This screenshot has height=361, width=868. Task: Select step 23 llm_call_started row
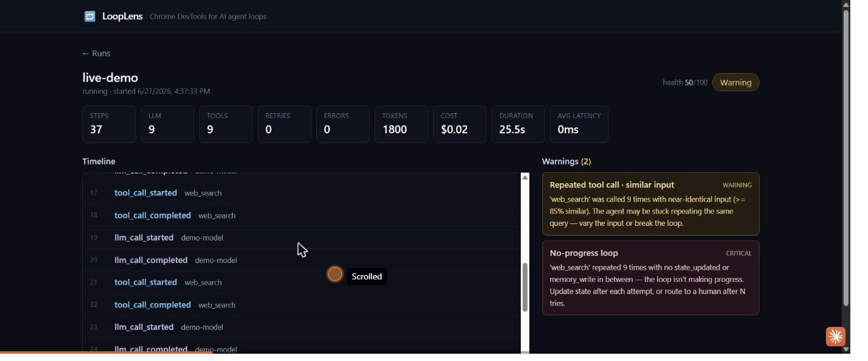coord(302,327)
